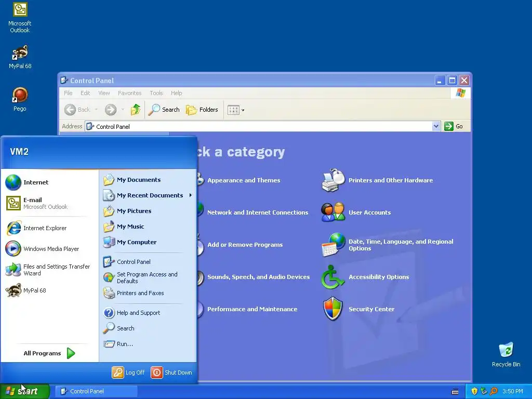The width and height of the screenshot is (532, 399).
Task: Click the Shut Down button
Action: tap(171, 373)
